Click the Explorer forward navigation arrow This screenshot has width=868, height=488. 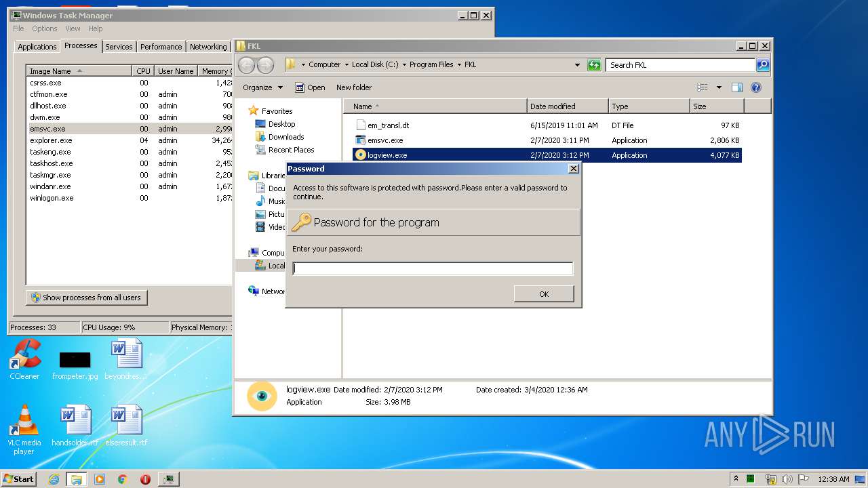pos(265,65)
